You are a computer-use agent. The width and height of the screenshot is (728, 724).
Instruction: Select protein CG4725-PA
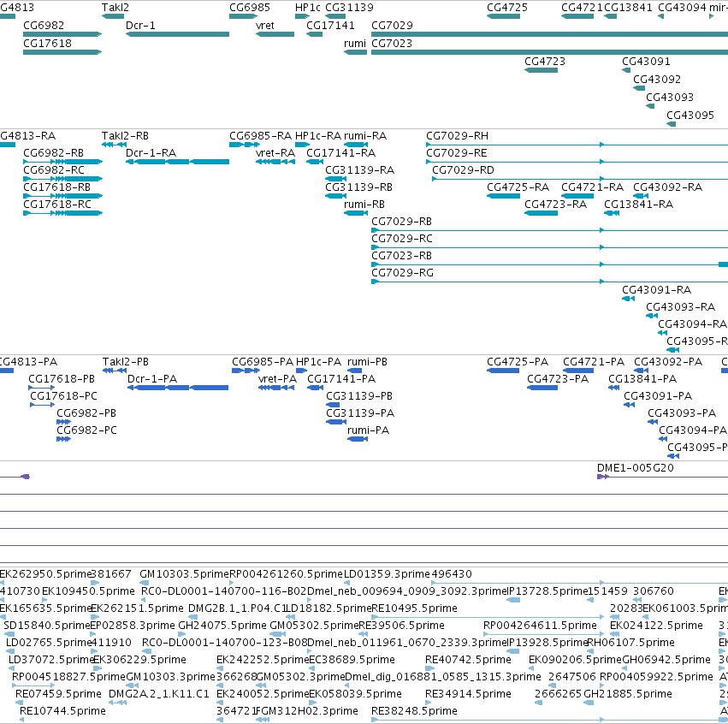(503, 370)
